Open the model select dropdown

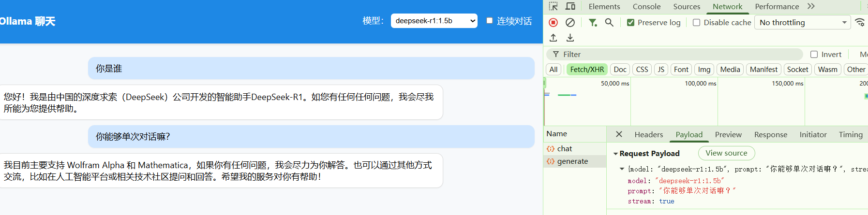pos(434,21)
